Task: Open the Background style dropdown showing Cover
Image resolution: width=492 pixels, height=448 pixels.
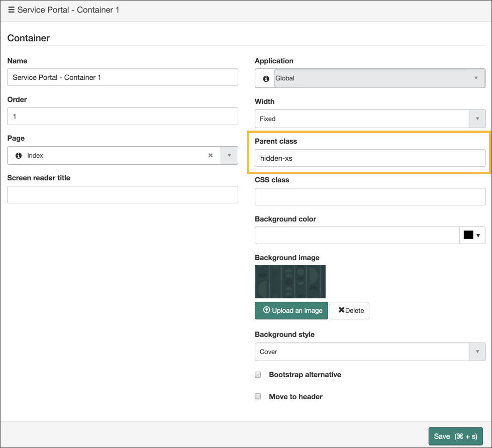Action: 476,352
